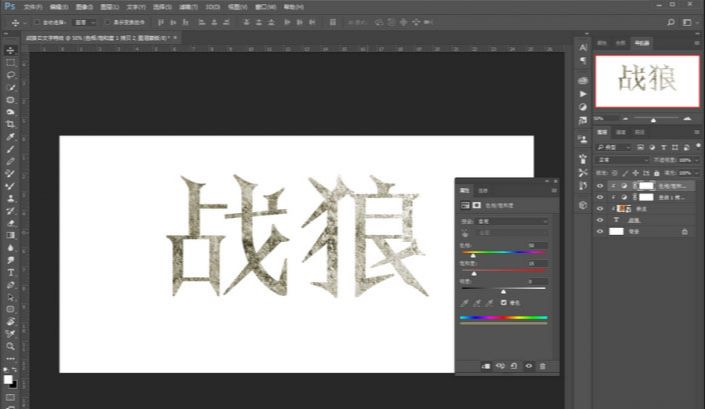Viewport: 705px width, 409px height.
Task: Select the Lasso tool
Action: (10, 75)
